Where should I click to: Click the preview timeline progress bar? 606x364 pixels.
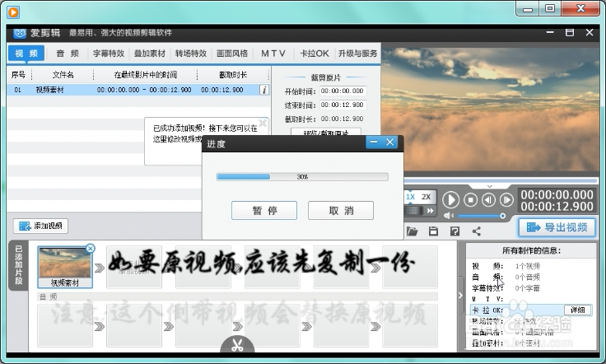pos(501,180)
